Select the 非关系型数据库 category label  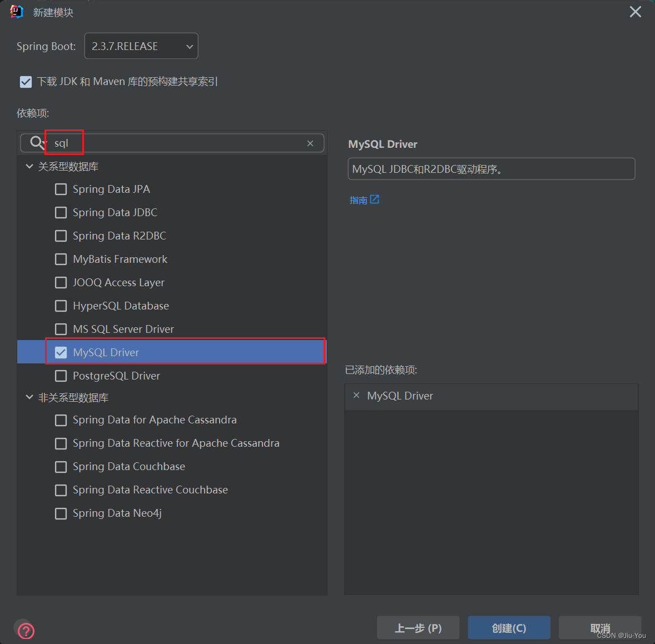click(73, 397)
